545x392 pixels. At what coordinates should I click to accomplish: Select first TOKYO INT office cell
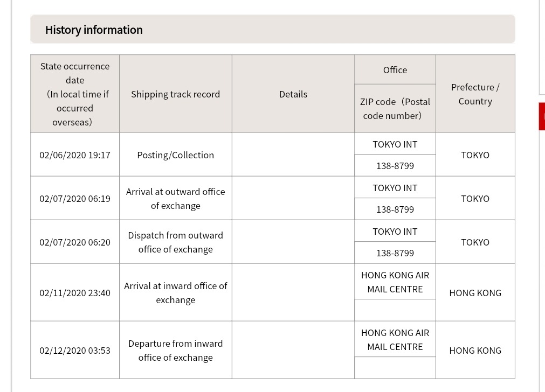[395, 144]
